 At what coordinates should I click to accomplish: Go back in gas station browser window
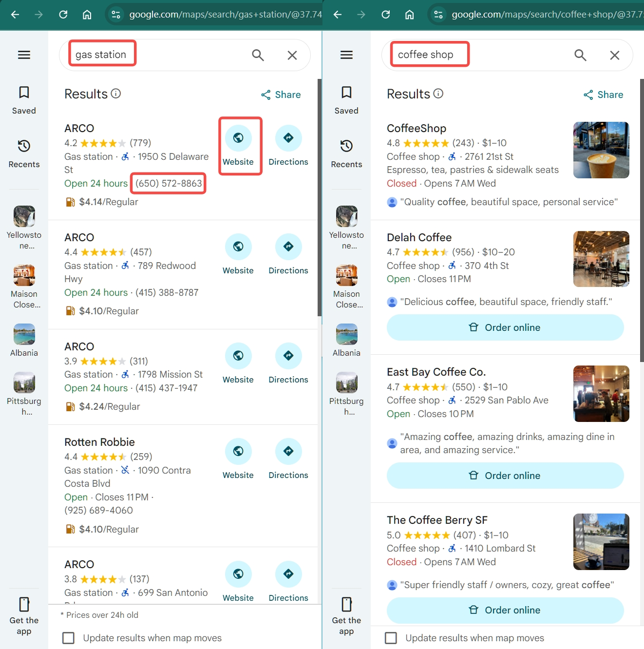pyautogui.click(x=15, y=15)
